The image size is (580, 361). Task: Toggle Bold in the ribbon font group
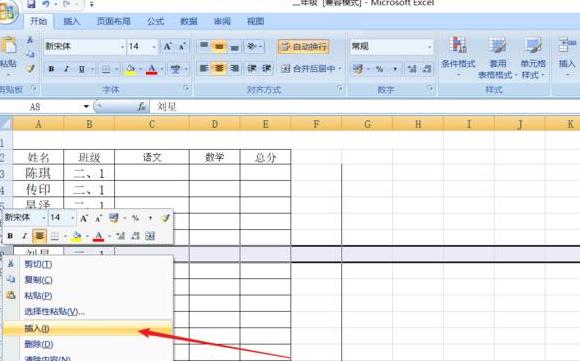[51, 69]
